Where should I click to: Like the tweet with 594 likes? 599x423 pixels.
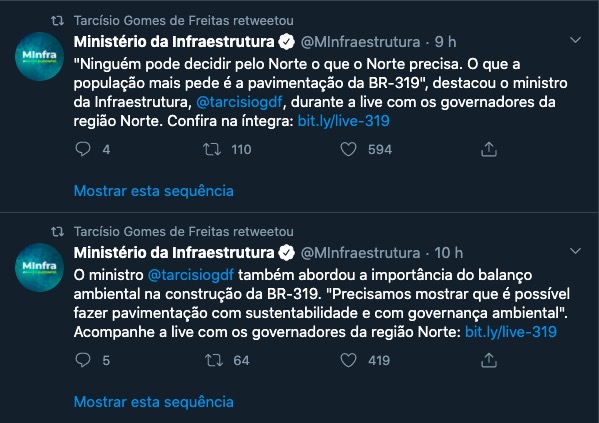(348, 149)
